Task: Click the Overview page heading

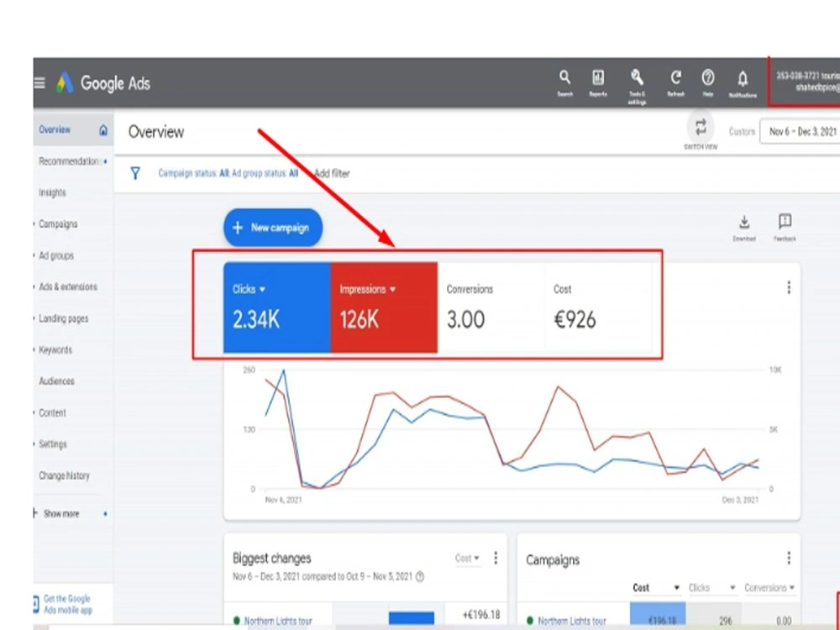Action: [x=156, y=132]
